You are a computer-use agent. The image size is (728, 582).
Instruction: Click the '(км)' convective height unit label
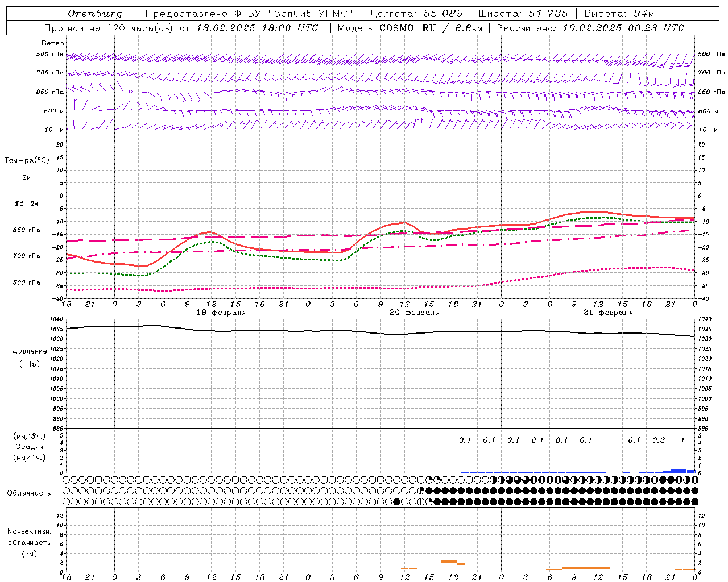coord(29,554)
